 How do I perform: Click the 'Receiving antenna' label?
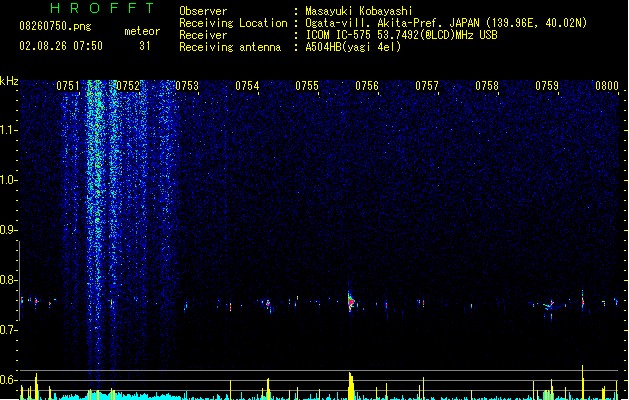click(230, 47)
